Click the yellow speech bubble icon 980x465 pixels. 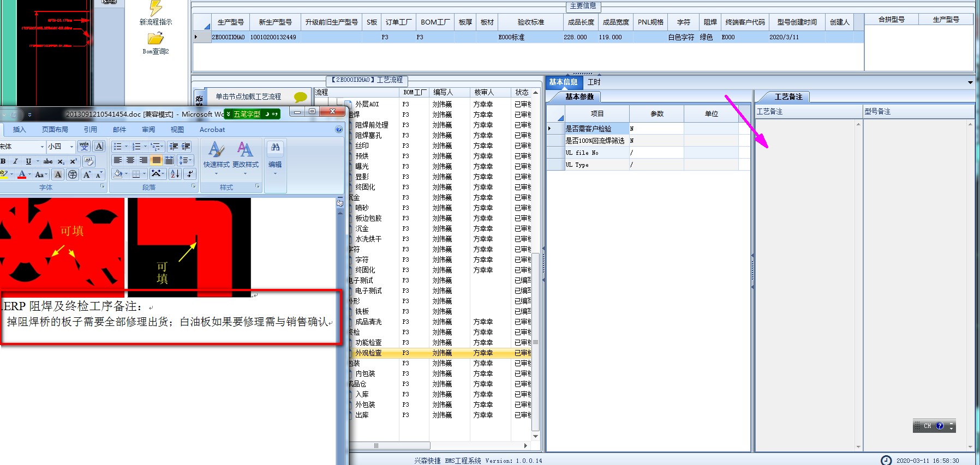[x=300, y=97]
